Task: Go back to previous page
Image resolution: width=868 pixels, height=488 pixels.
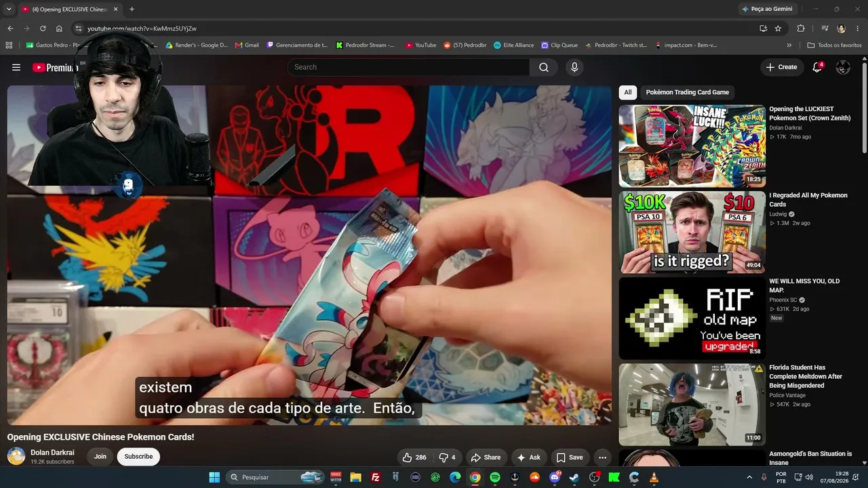Action: (x=10, y=28)
